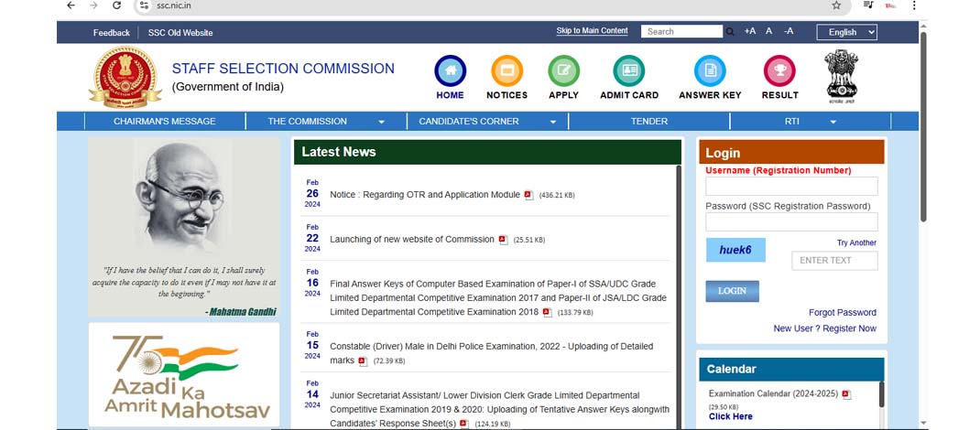
Task: Expand CANDIDATE'S CORNER menu
Action: tap(487, 121)
